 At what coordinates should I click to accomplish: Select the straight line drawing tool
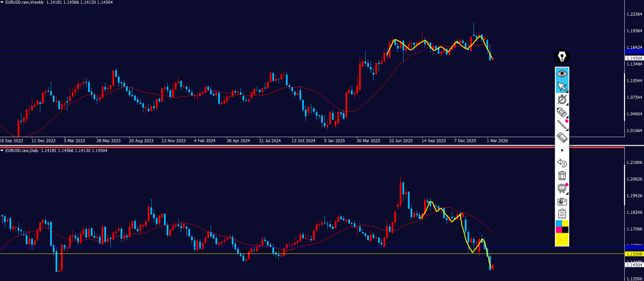click(562, 125)
